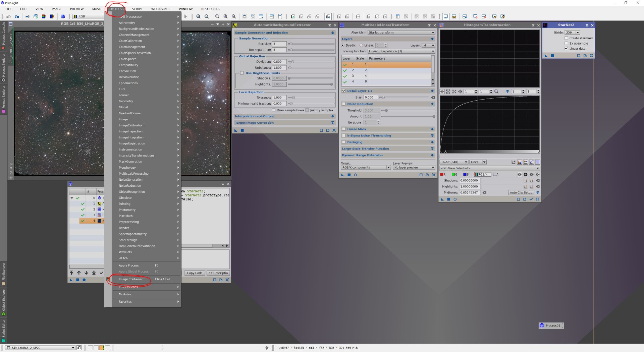Screen dimensions: 644x352
Task: Click the Real-Time Preview circle in HistogramTransformation
Action: tap(455, 199)
